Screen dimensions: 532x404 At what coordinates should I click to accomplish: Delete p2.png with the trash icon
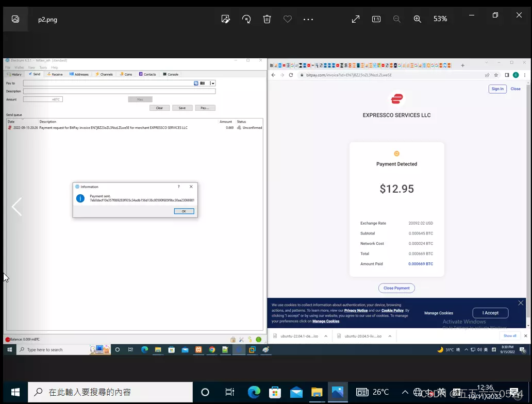pos(267,19)
